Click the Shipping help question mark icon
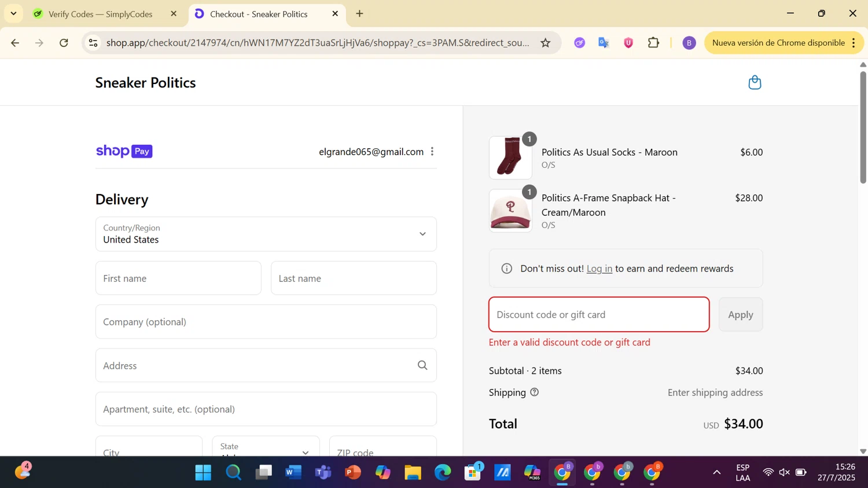The width and height of the screenshot is (868, 488). click(535, 392)
